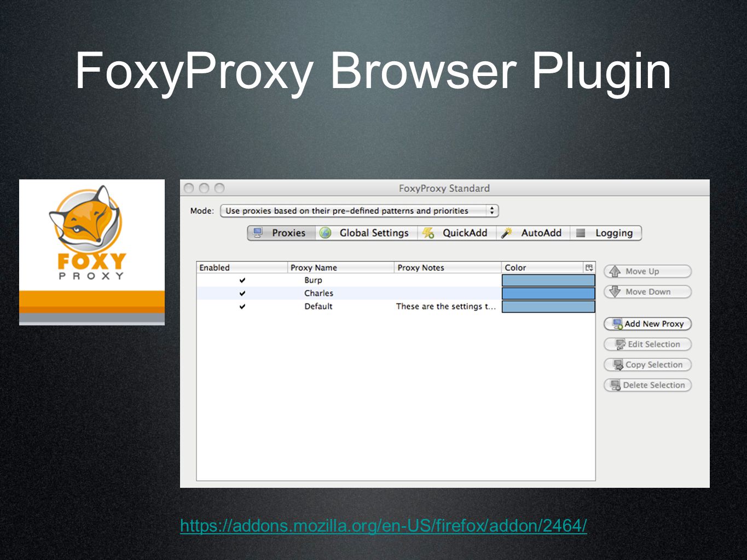Toggle the enabled checkmark for Default
747x560 pixels.
click(242, 307)
